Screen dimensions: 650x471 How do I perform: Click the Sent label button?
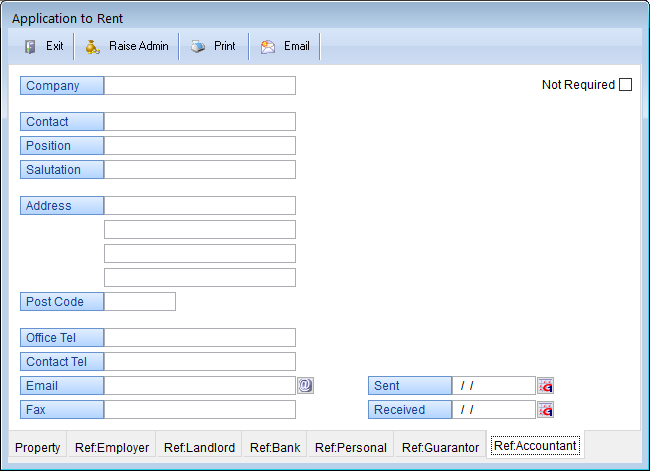point(410,386)
